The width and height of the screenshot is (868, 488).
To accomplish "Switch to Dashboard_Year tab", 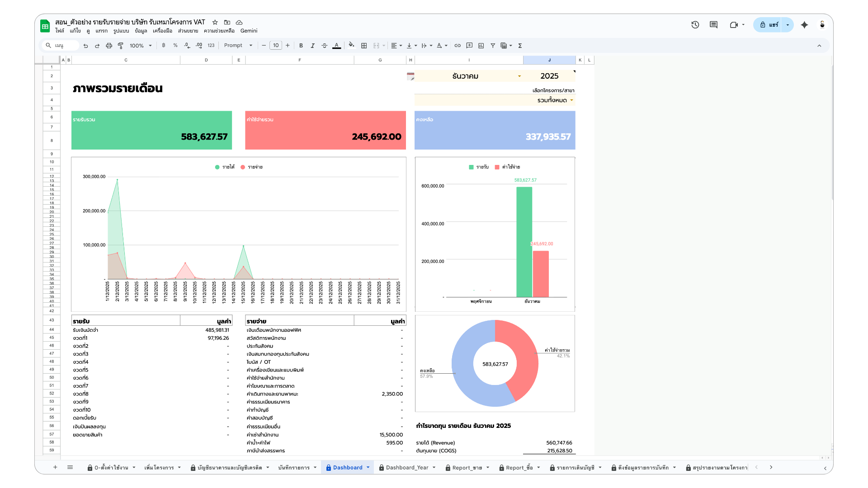I will [x=407, y=468].
